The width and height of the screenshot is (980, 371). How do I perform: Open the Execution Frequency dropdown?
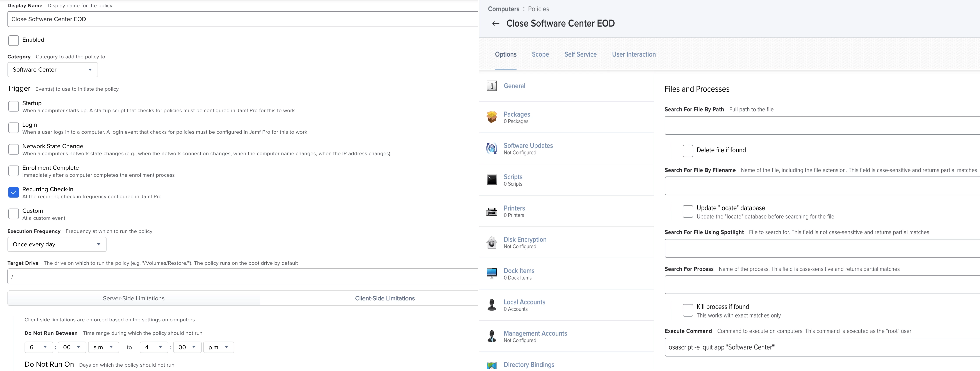coord(57,245)
